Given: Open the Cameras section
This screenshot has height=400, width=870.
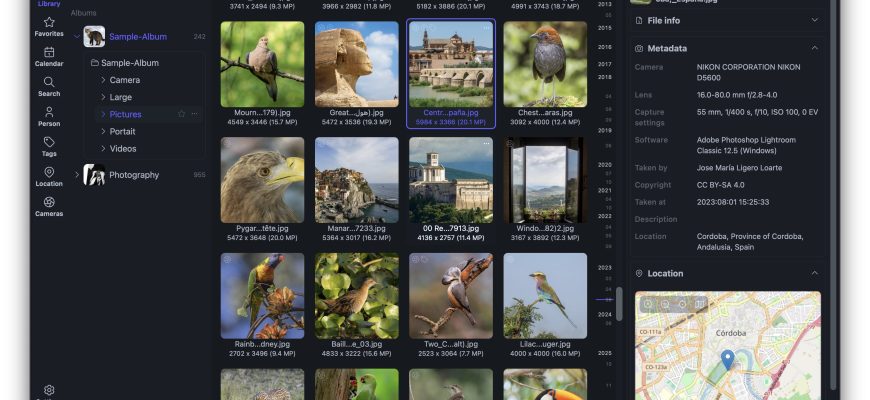Looking at the screenshot, I should pos(49,206).
